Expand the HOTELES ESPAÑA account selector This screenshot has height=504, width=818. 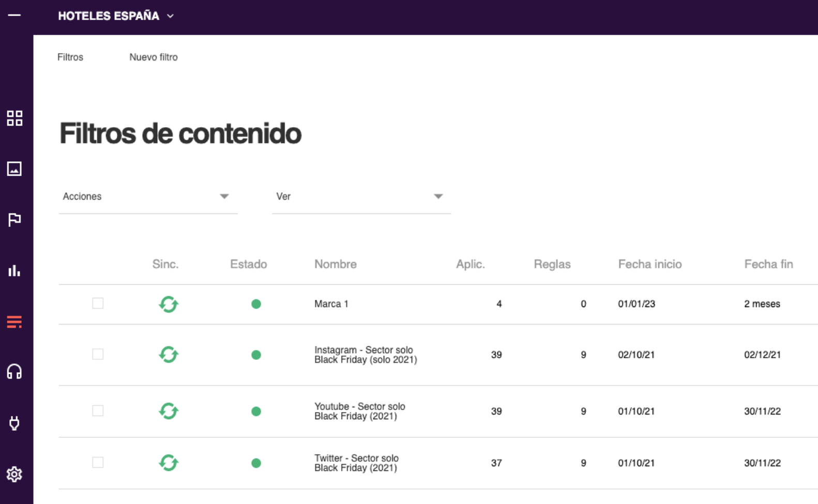click(116, 16)
